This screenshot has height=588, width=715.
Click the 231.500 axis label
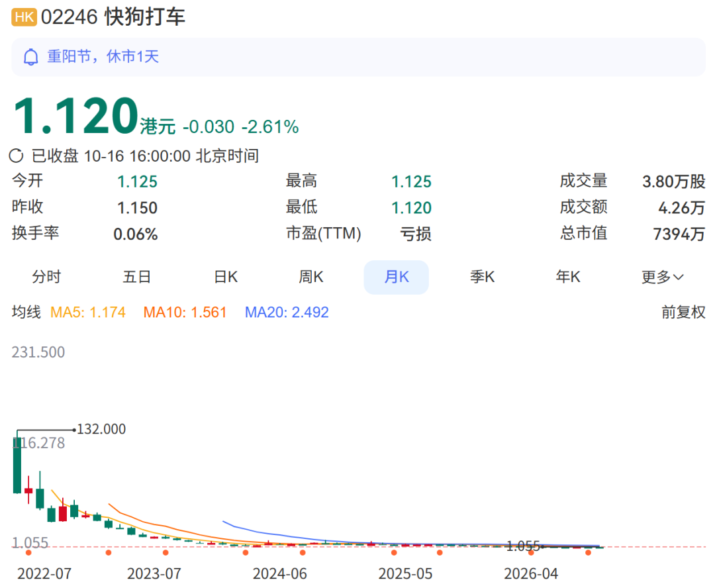(x=38, y=353)
